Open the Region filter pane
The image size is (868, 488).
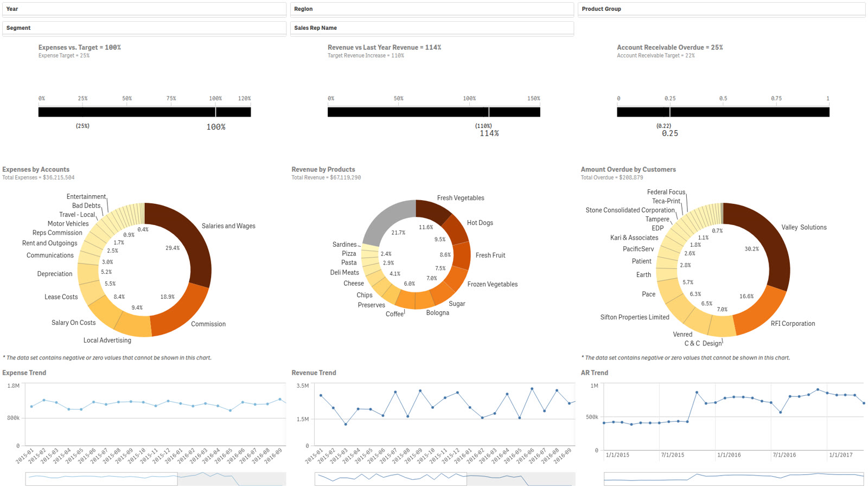coord(432,9)
